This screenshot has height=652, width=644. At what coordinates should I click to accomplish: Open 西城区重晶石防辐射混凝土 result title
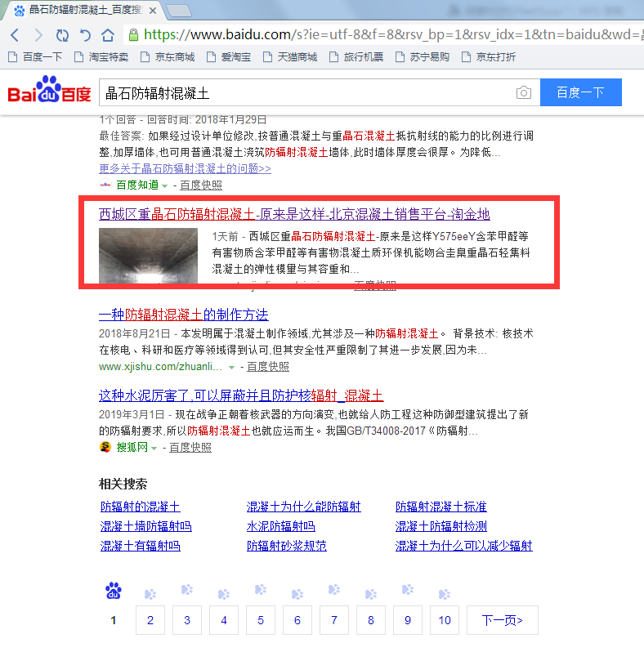(294, 214)
